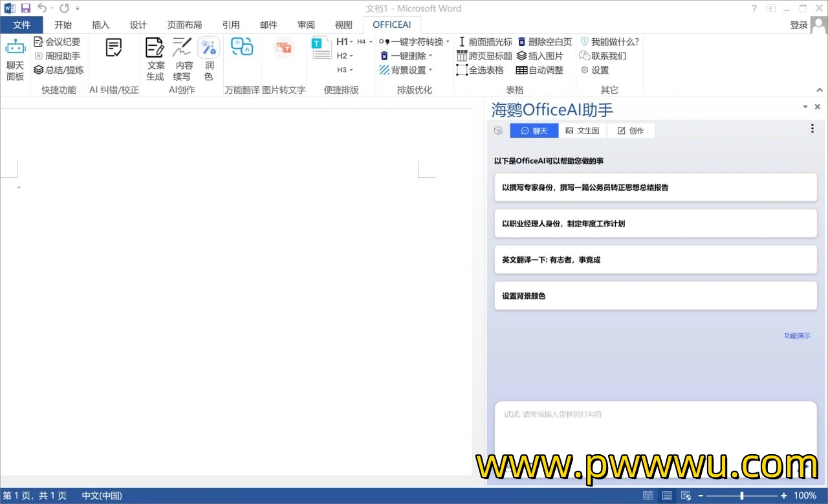
Task: Save document using the floppy disk icon
Action: (x=26, y=8)
